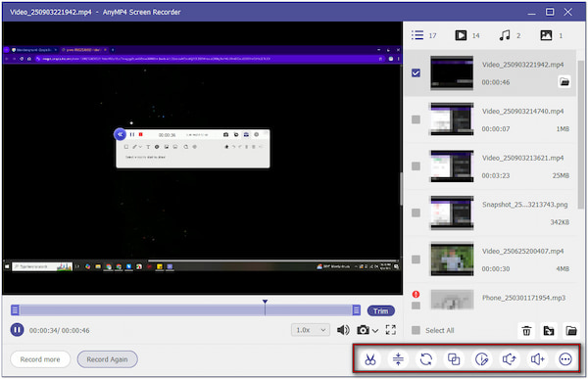Open the trim scissors tool
This screenshot has width=588, height=379.
point(370,359)
